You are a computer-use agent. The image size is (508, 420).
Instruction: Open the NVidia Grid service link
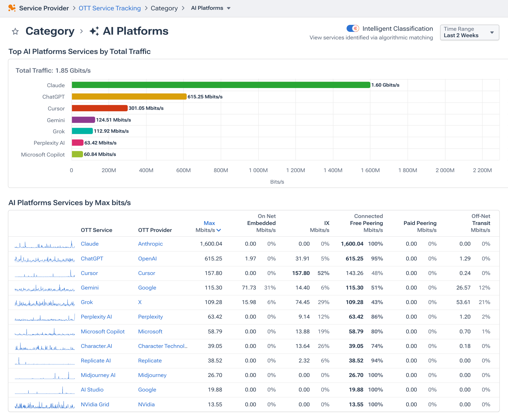95,404
